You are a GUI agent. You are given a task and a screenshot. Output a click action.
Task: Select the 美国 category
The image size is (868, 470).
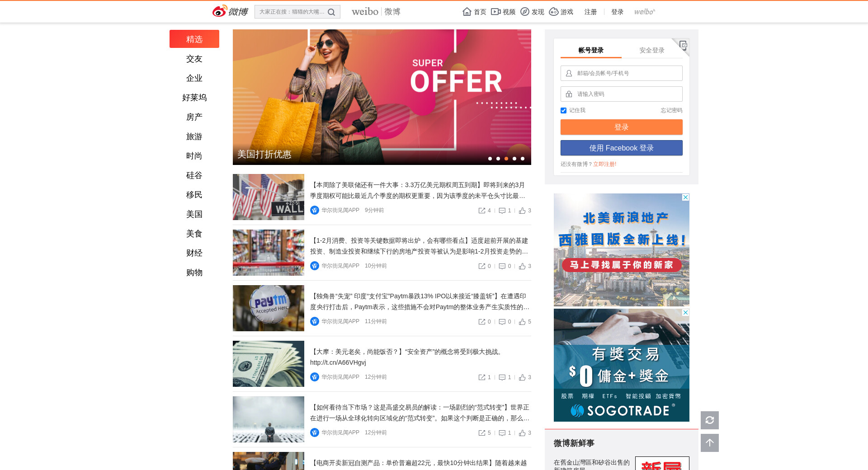pyautogui.click(x=194, y=214)
